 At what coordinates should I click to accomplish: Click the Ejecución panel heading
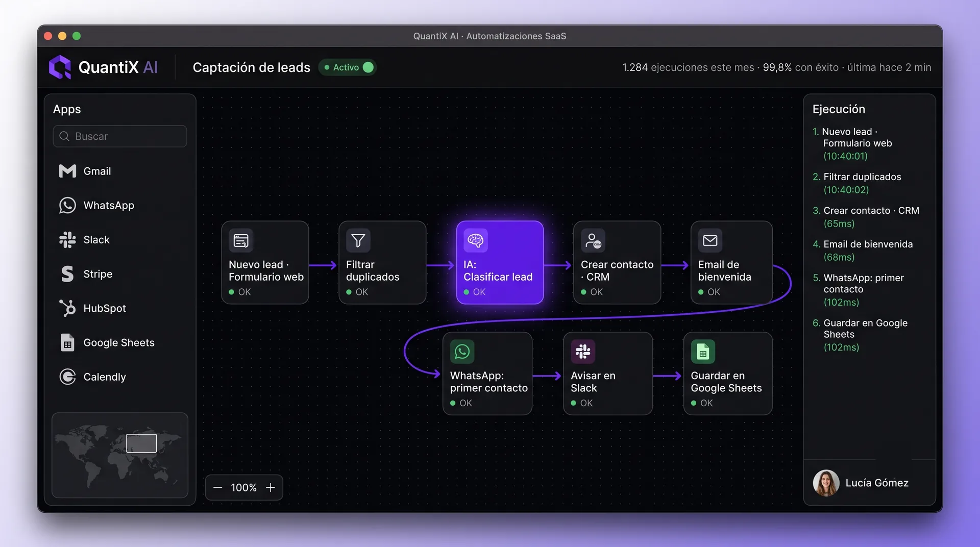(839, 109)
